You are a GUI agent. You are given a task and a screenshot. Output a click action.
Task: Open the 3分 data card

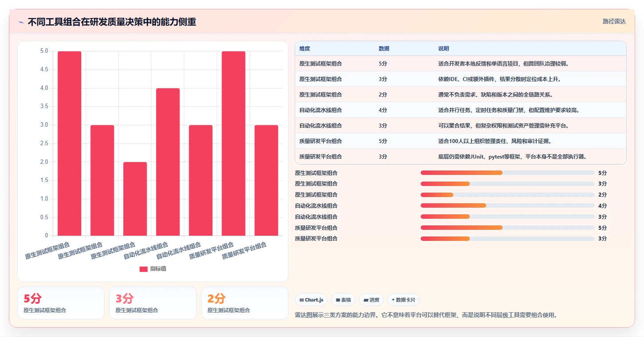tap(153, 303)
